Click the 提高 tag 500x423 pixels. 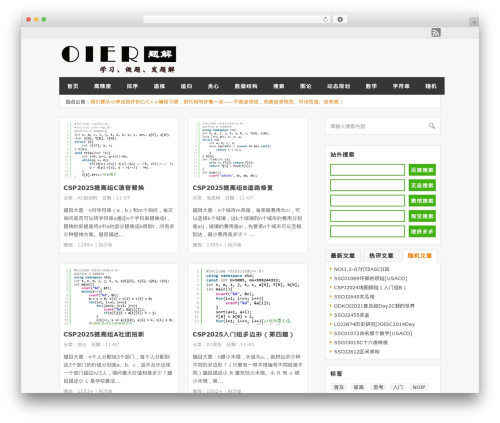[x=358, y=387]
